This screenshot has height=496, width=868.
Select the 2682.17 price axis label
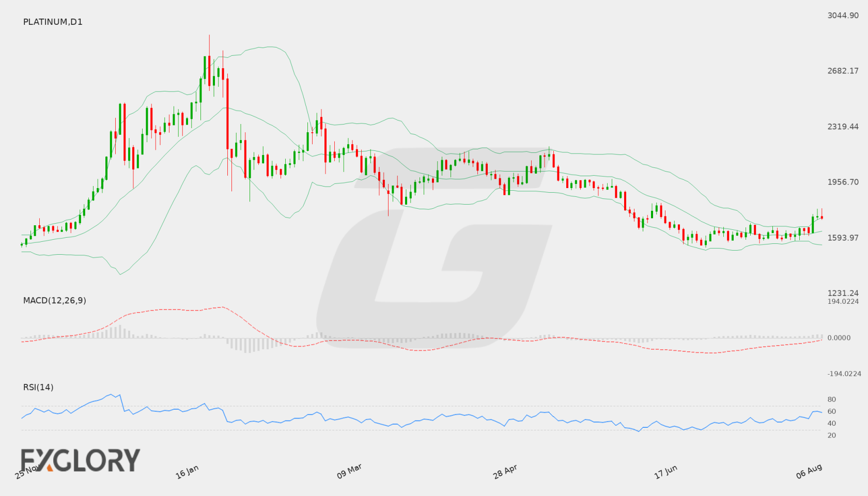pyautogui.click(x=843, y=71)
